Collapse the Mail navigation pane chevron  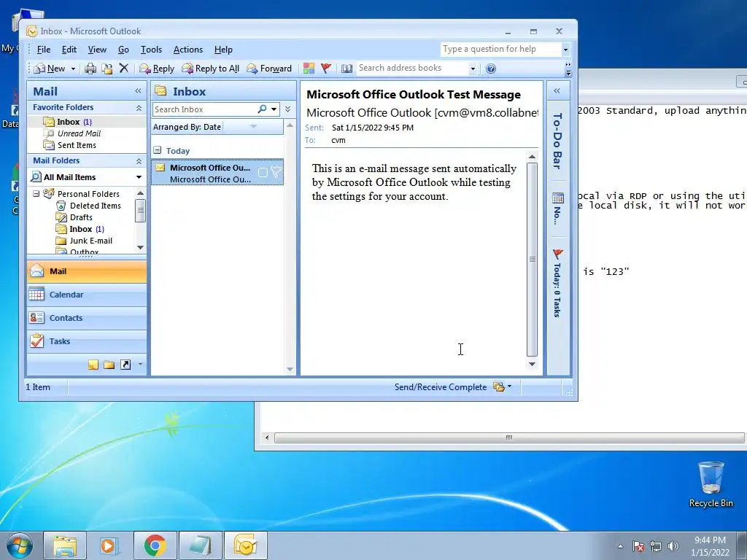tap(138, 91)
